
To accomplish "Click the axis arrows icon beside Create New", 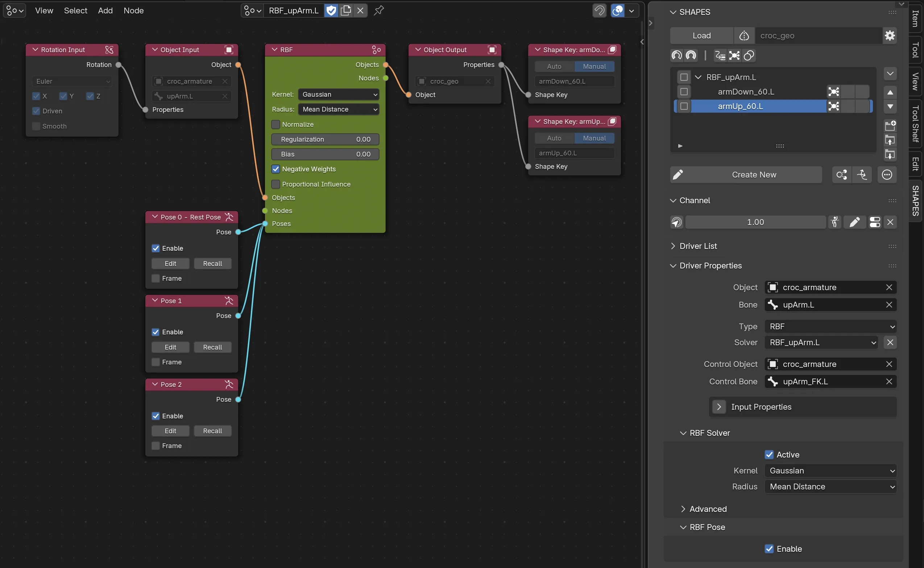I will (862, 175).
